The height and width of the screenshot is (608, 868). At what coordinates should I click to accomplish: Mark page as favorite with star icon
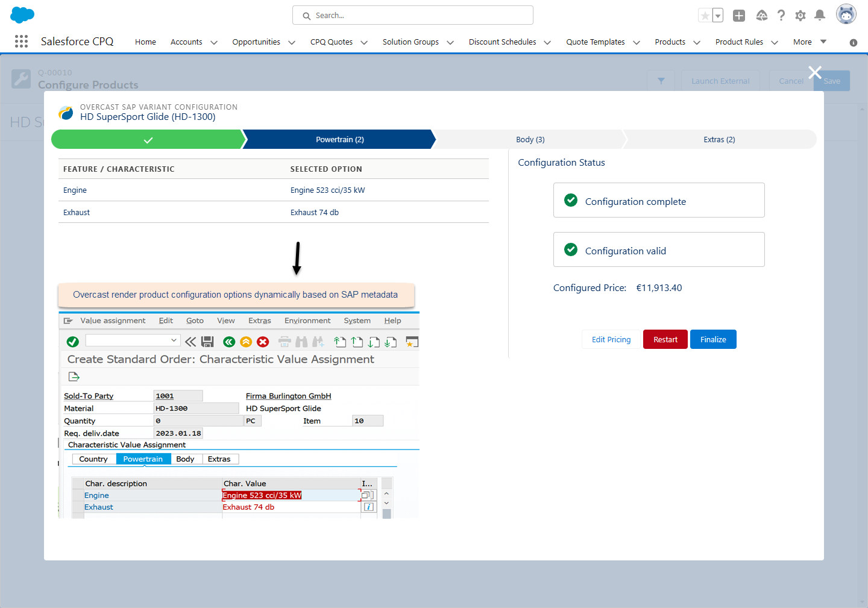(705, 16)
